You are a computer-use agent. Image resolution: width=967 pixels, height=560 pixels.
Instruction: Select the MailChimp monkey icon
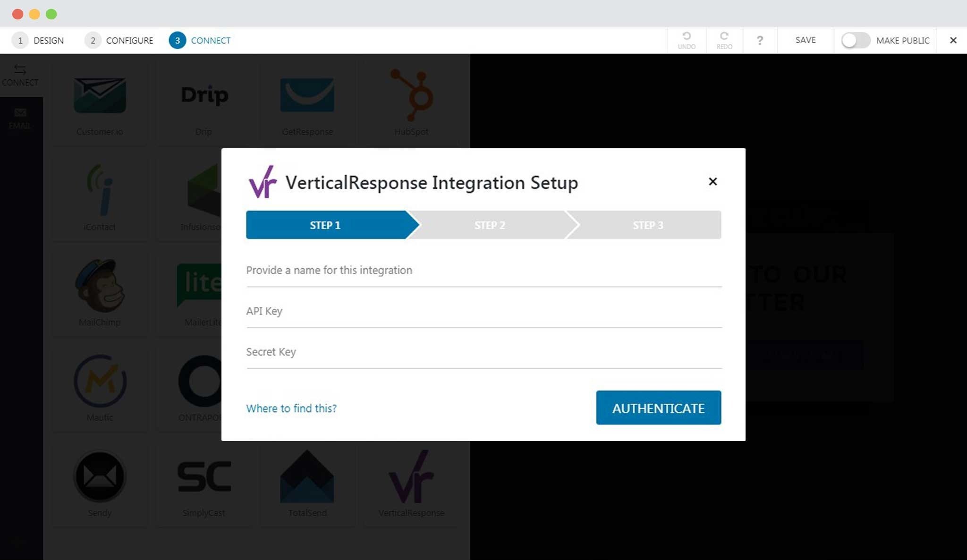(100, 285)
